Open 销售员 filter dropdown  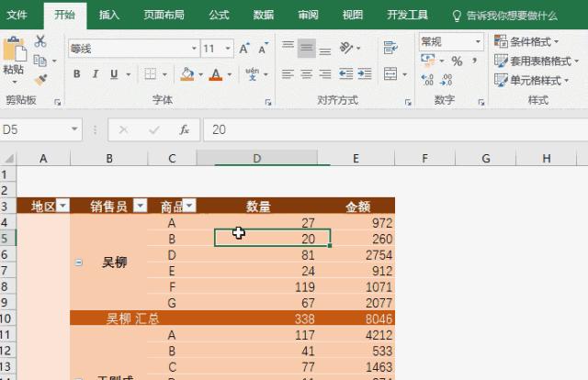coord(141,206)
